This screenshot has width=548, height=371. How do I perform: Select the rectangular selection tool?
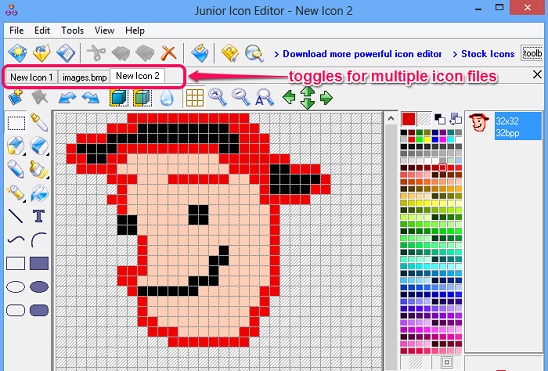click(x=16, y=123)
